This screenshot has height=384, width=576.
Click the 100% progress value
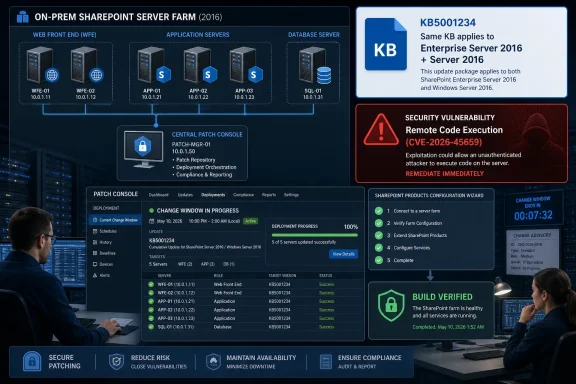(351, 227)
